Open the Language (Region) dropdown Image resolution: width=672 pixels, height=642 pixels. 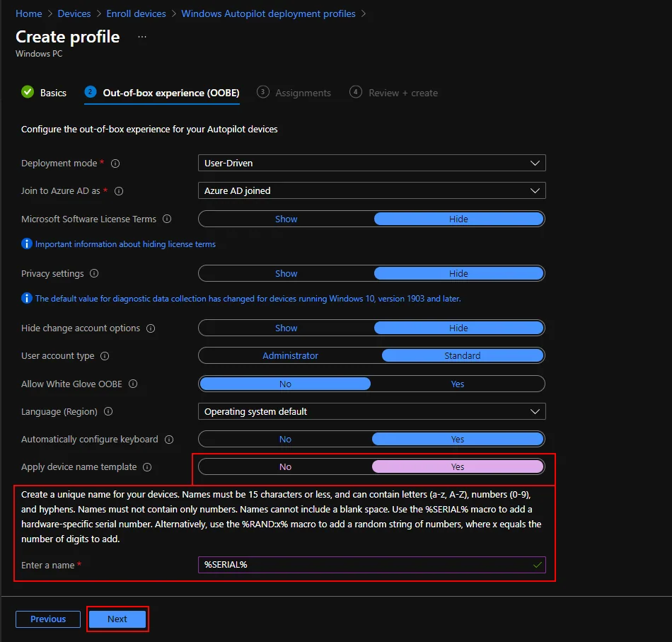(371, 412)
